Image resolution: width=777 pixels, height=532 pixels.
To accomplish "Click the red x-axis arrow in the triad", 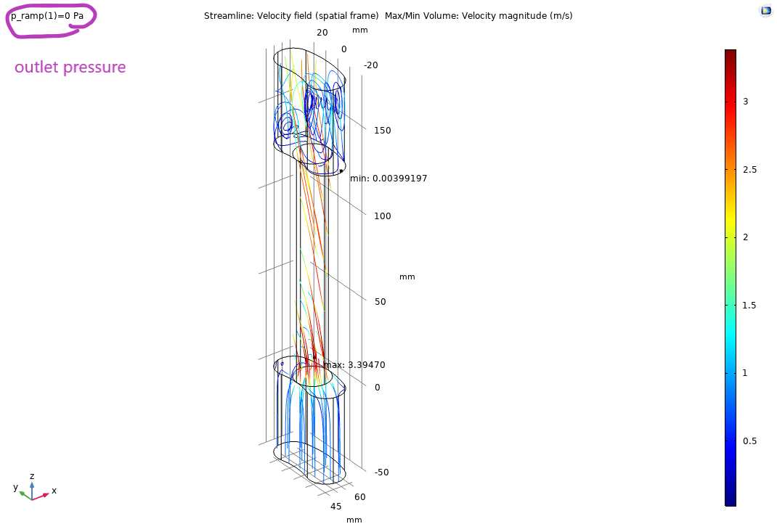I will point(43,495).
